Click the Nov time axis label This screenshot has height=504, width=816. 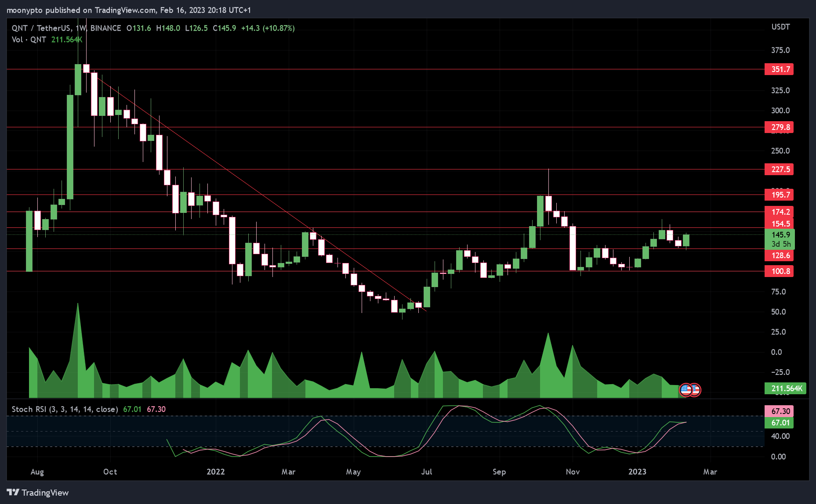pyautogui.click(x=573, y=472)
